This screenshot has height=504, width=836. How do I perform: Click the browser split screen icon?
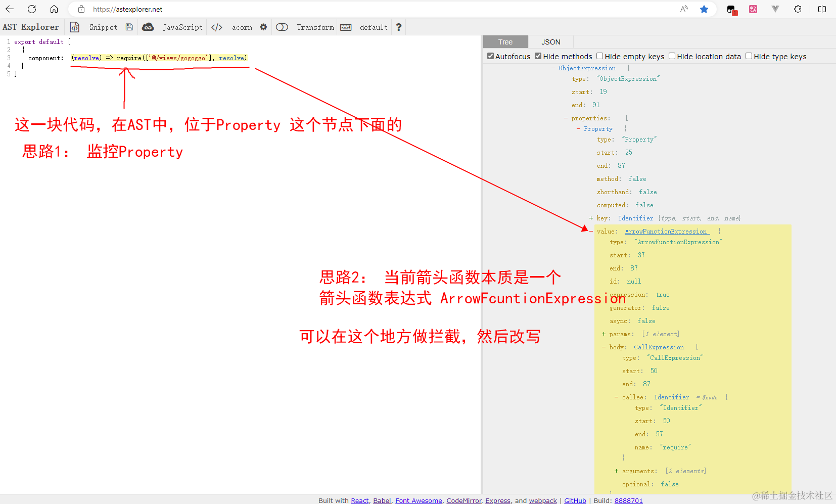(823, 9)
